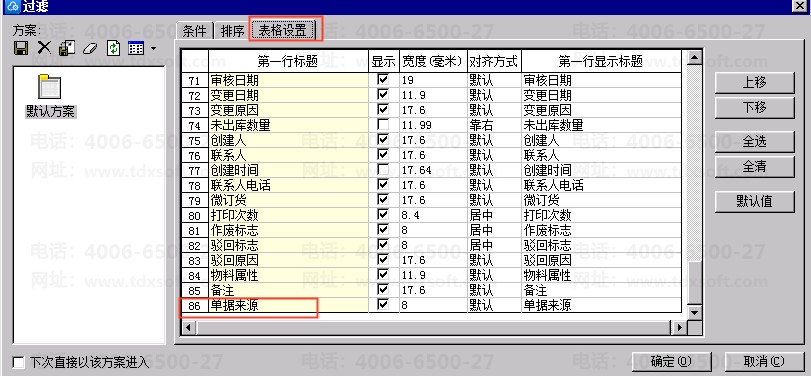Viewport: 811px width, 376px height.
Task: Click the 全选 button
Action: click(x=754, y=142)
